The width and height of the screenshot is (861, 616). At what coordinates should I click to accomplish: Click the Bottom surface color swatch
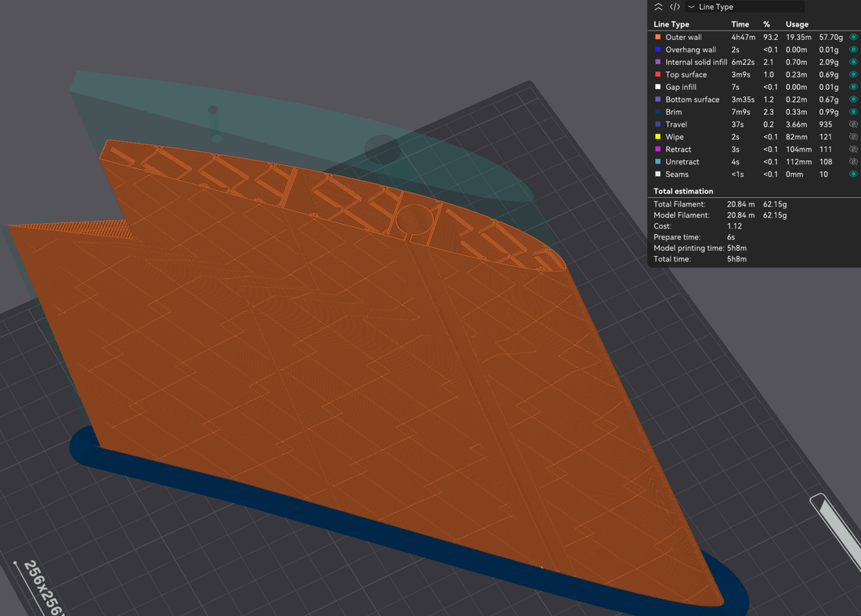(x=657, y=99)
